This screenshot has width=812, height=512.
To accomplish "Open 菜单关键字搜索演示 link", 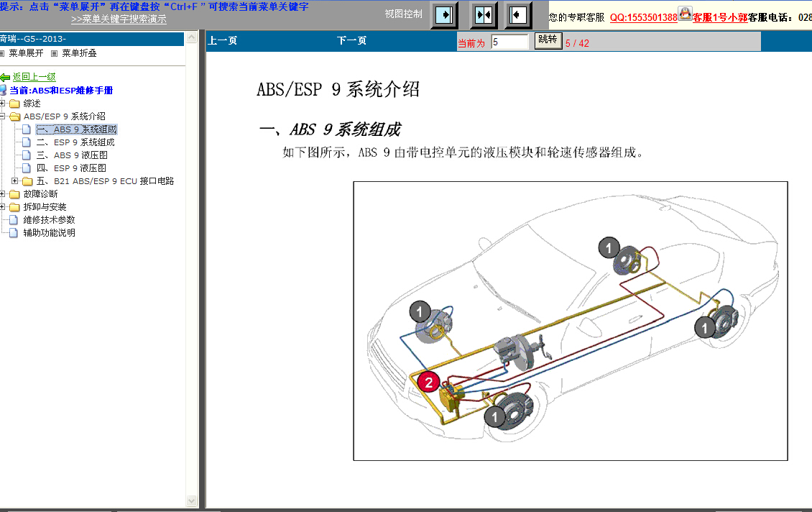I will pyautogui.click(x=119, y=19).
